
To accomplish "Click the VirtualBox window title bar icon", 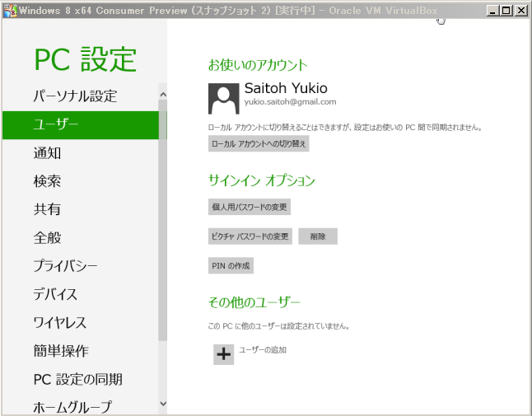I will (8, 11).
